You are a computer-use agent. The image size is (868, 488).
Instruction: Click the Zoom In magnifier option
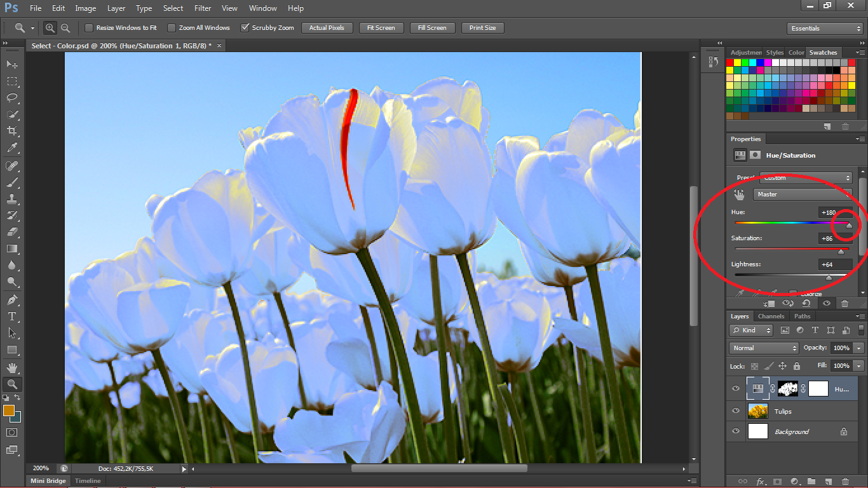click(50, 28)
